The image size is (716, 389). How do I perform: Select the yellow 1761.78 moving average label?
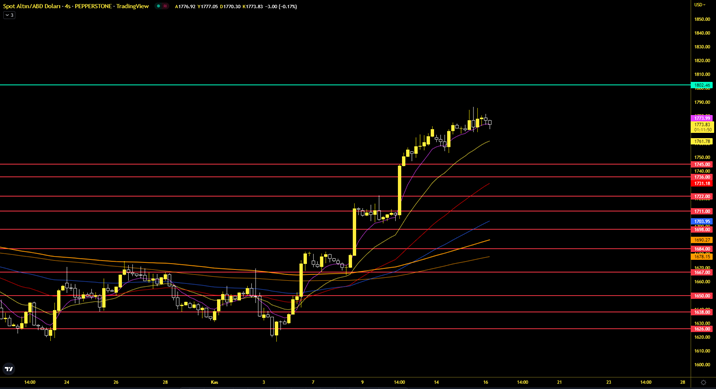(x=702, y=142)
